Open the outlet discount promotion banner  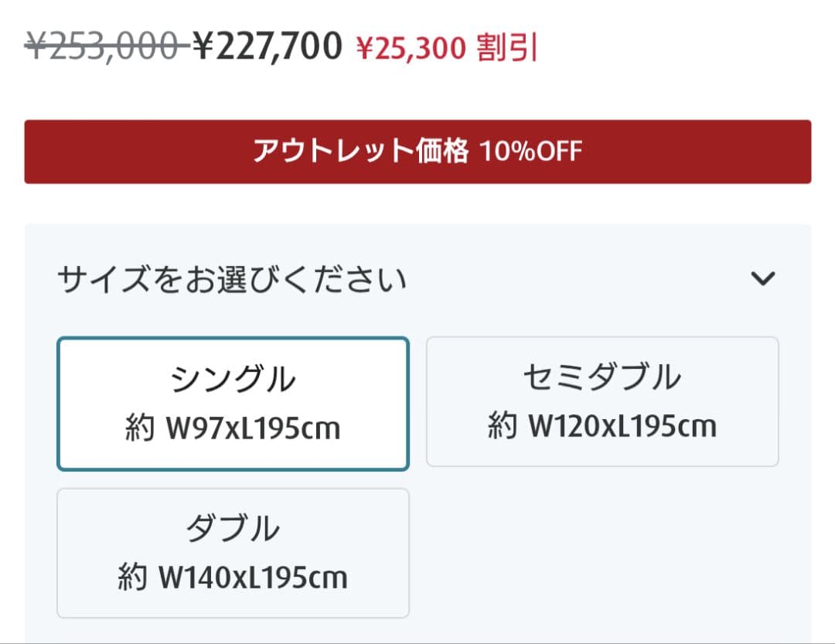click(417, 152)
